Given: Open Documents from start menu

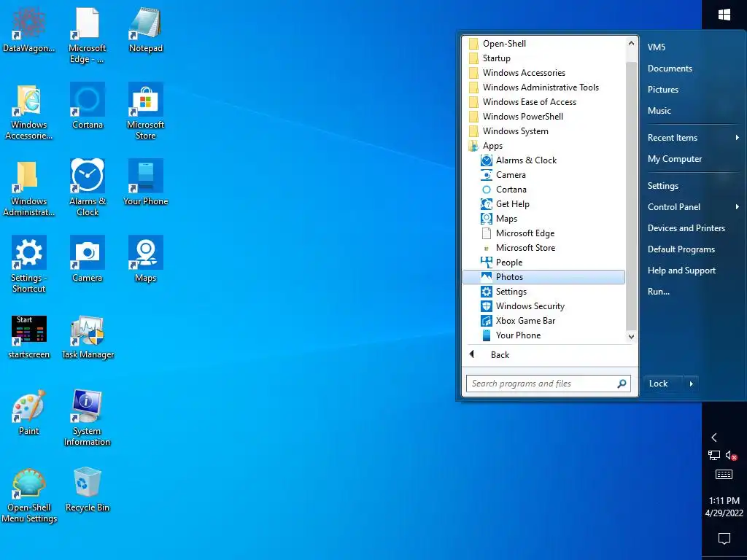Looking at the screenshot, I should 670,68.
